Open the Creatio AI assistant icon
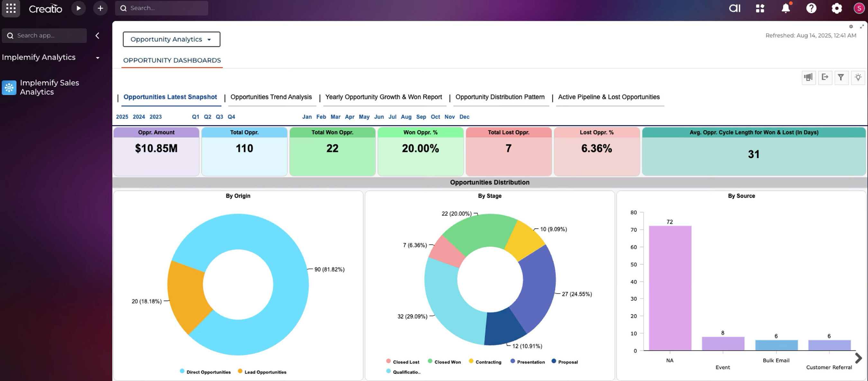The image size is (868, 381). 735,8
